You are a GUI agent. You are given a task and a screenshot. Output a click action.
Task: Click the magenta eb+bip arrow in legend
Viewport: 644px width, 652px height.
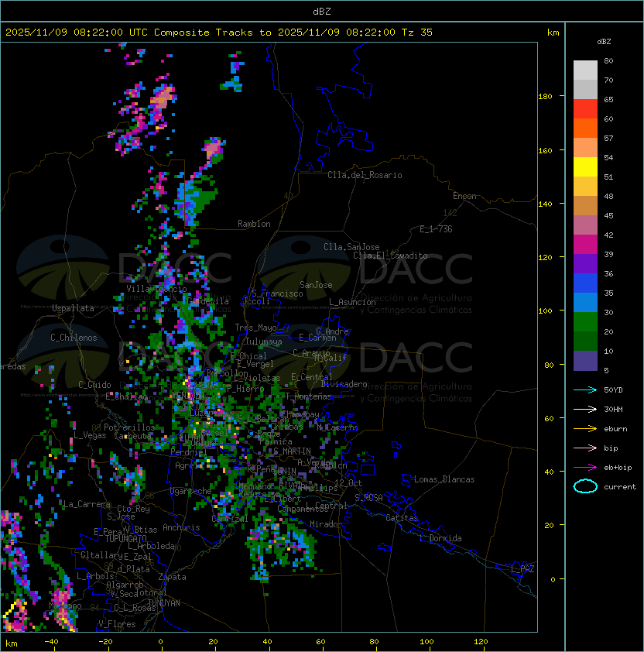[x=585, y=468]
